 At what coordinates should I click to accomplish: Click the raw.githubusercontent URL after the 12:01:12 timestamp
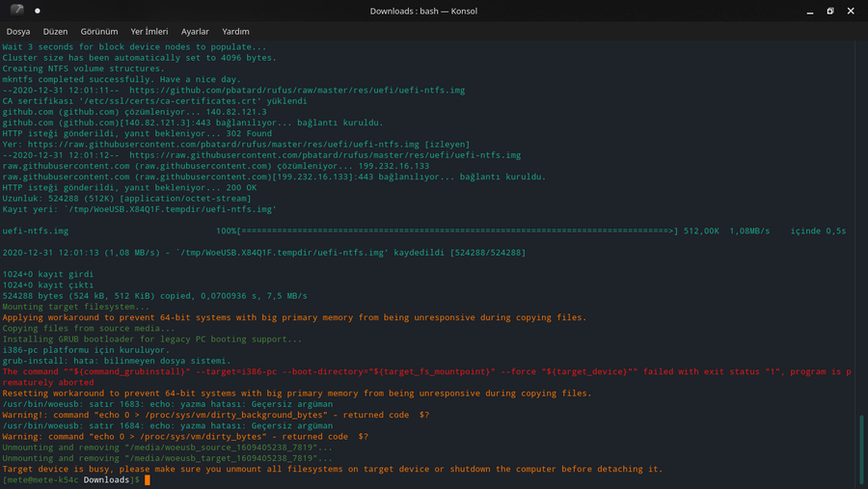click(x=325, y=154)
